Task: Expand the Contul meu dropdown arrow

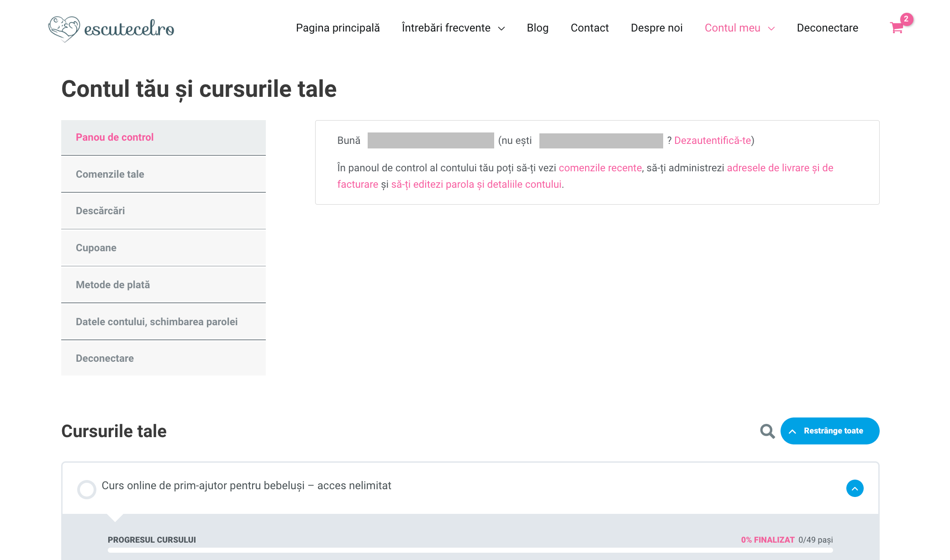Action: [x=771, y=28]
